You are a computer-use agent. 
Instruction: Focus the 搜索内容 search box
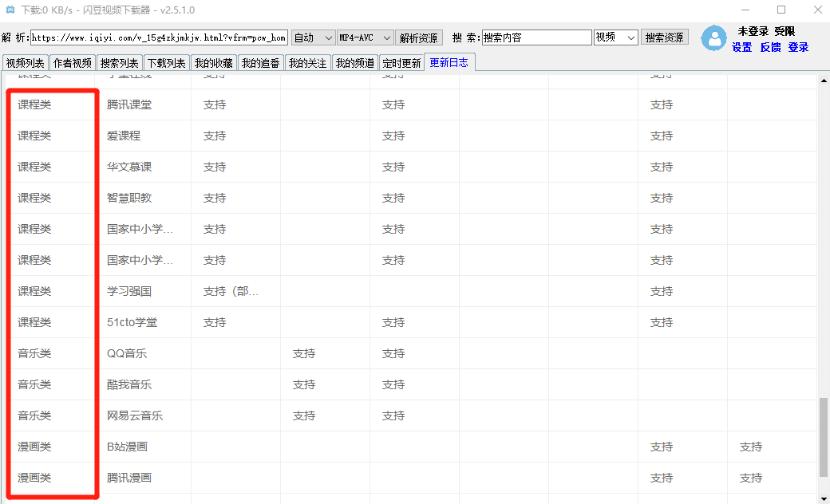[x=536, y=37]
